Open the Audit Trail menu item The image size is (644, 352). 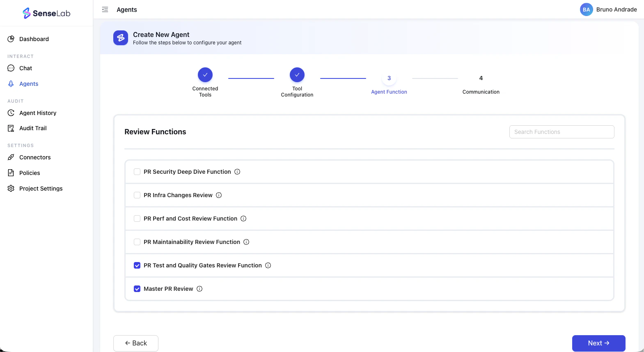(x=46, y=128)
